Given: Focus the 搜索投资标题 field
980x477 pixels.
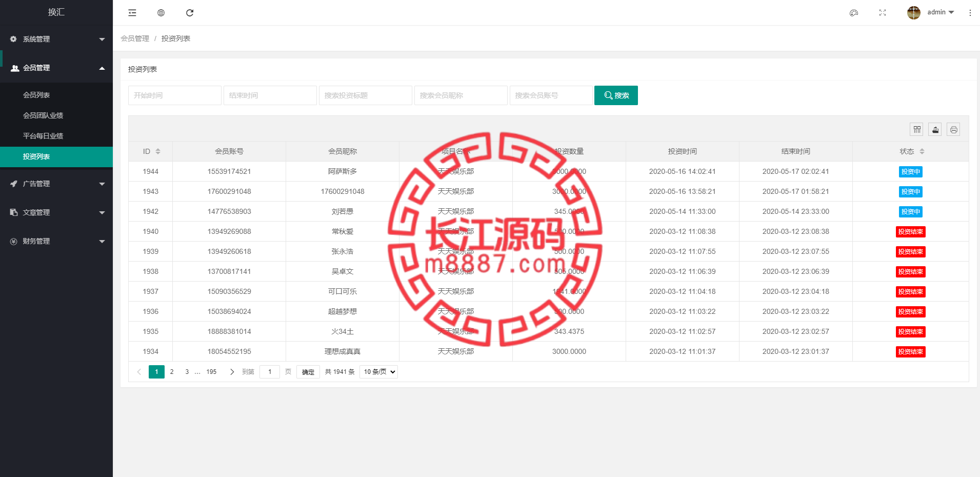Looking at the screenshot, I should (366, 95).
